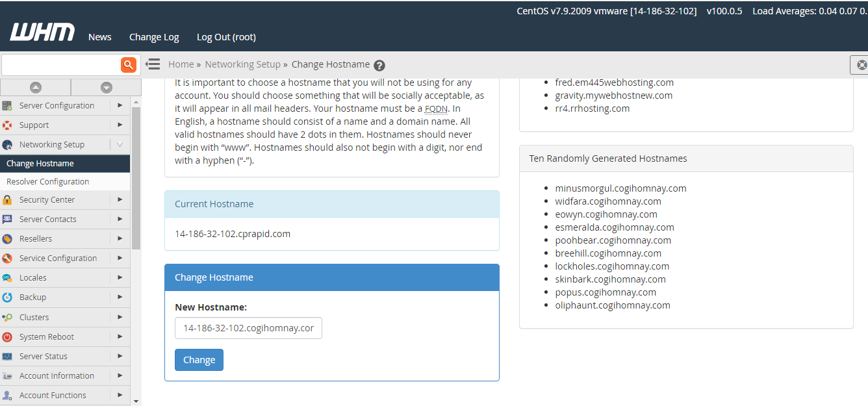Expand the Resellers menu arrow
Viewport: 868px width, 406px height.
[x=120, y=238]
